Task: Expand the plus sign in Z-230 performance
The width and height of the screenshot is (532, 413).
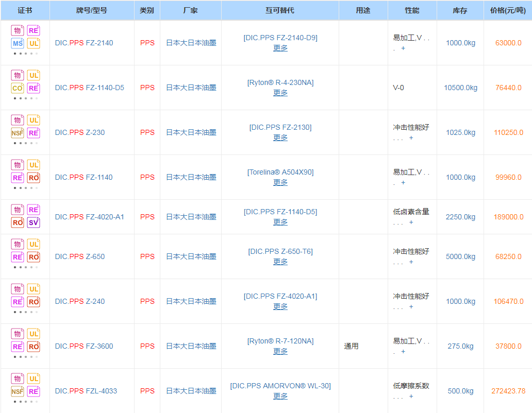Action: pos(411,138)
